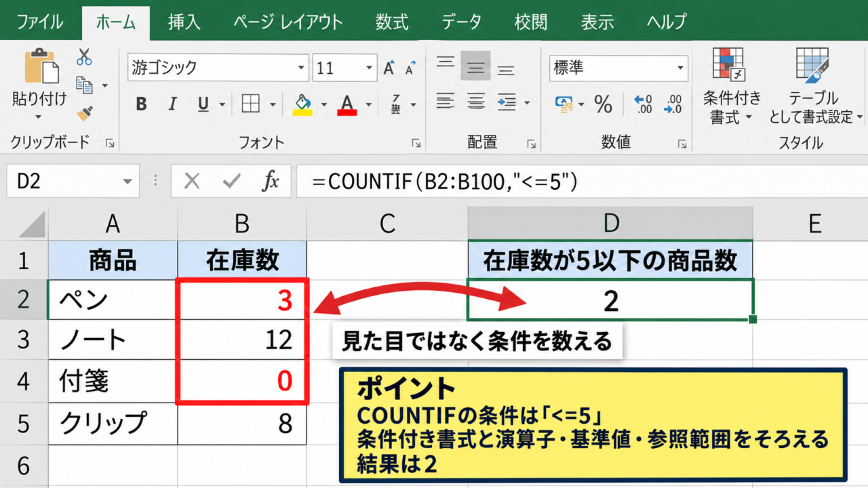
Task: Switch to the 挿入 tab
Action: point(184,22)
